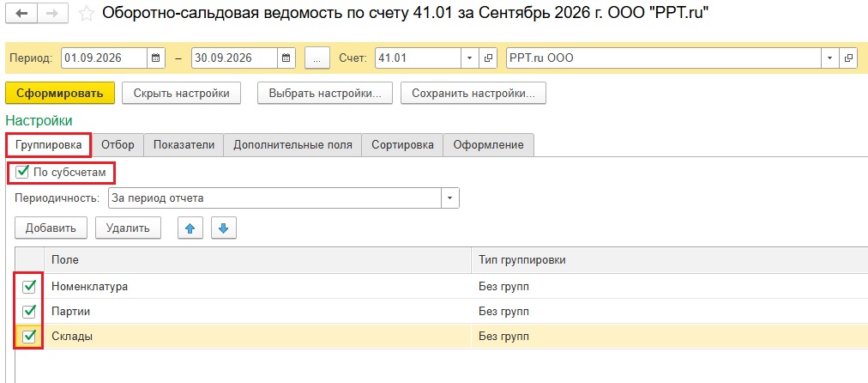Switch to the Сортировка tab

[x=402, y=144]
